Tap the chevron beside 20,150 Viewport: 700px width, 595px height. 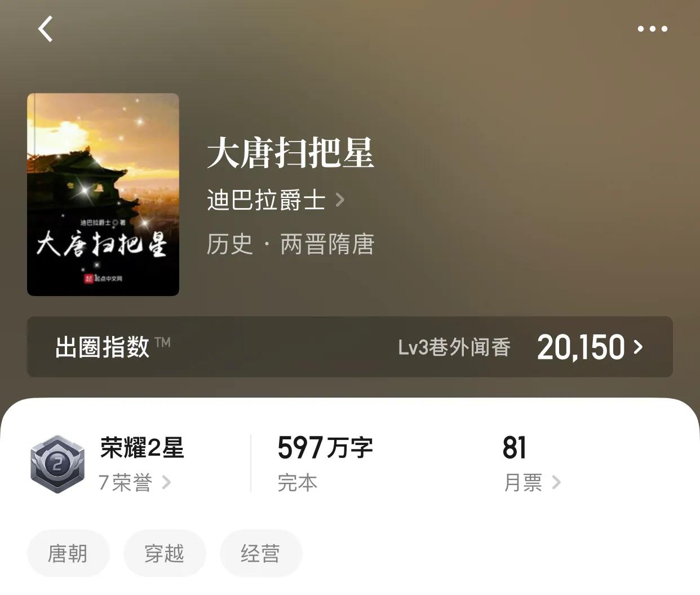[x=638, y=347]
